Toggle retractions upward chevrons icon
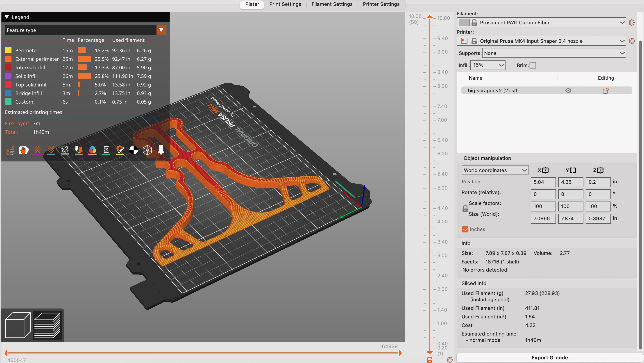Image resolution: width=644 pixels, height=363 pixels. coord(38,150)
